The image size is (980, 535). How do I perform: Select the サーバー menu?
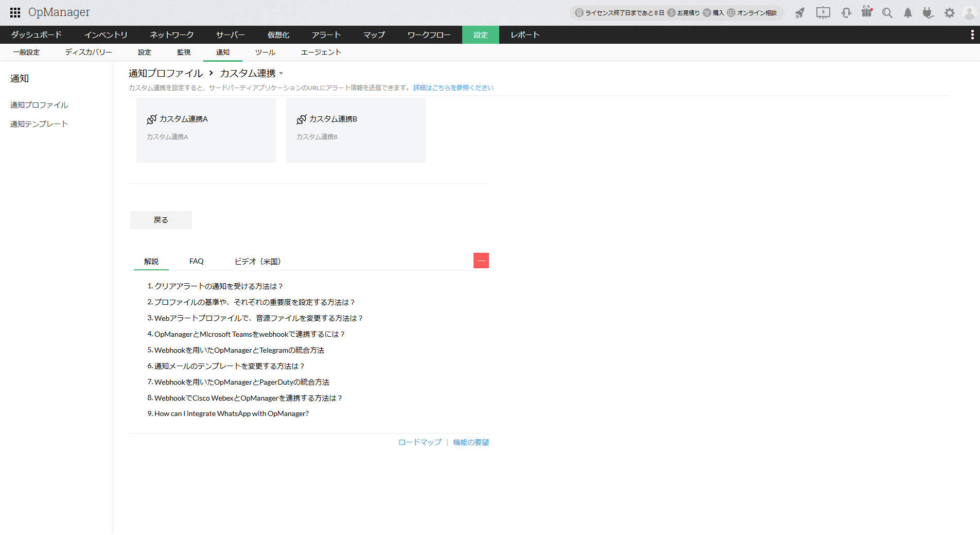[231, 34]
